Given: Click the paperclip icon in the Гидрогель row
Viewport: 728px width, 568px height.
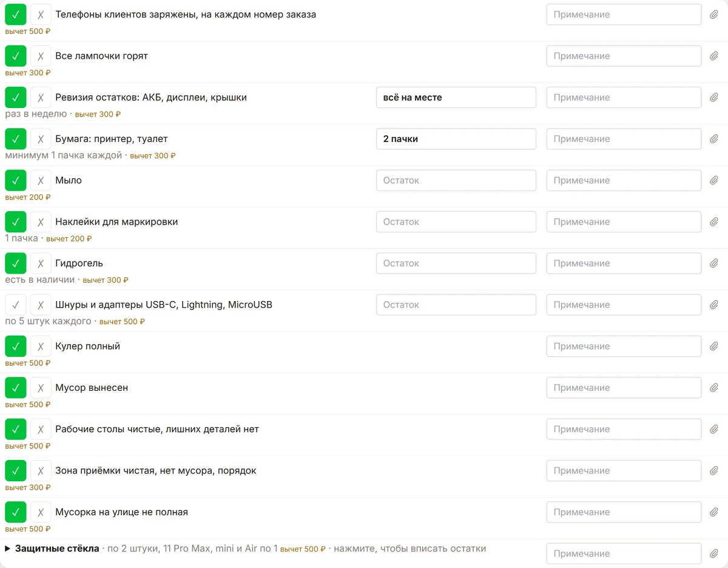Looking at the screenshot, I should pos(714,263).
